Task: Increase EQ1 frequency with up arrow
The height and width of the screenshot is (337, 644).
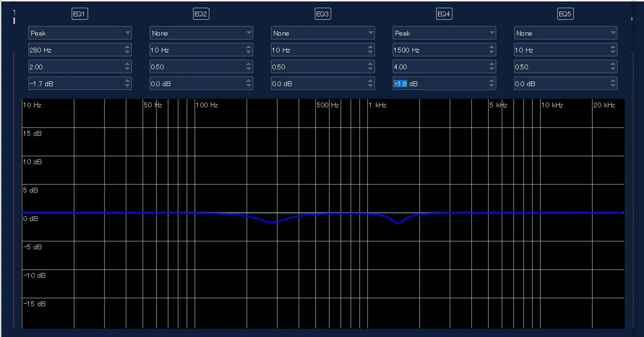Action: (128, 47)
